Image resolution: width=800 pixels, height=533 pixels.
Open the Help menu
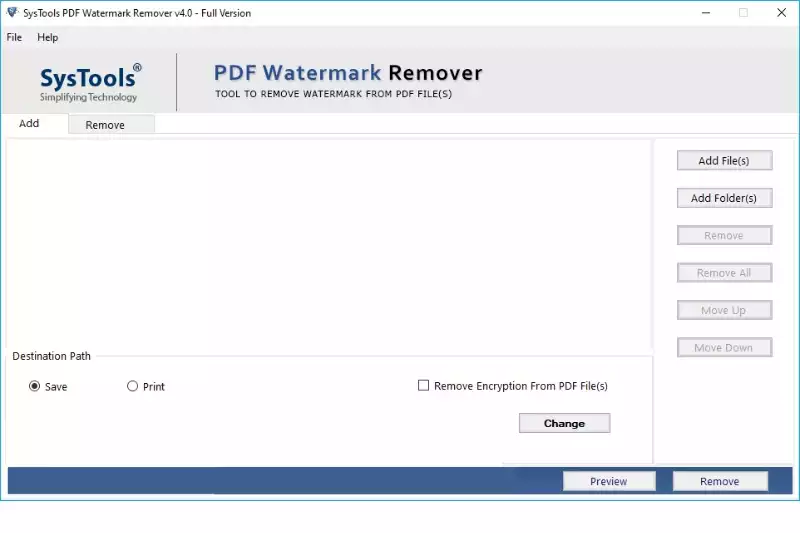47,37
